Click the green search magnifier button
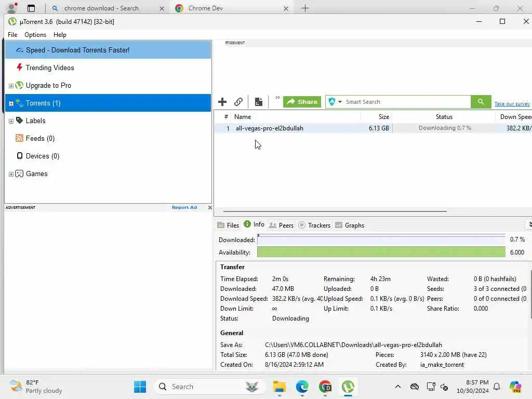The height and width of the screenshot is (399, 532). [481, 102]
